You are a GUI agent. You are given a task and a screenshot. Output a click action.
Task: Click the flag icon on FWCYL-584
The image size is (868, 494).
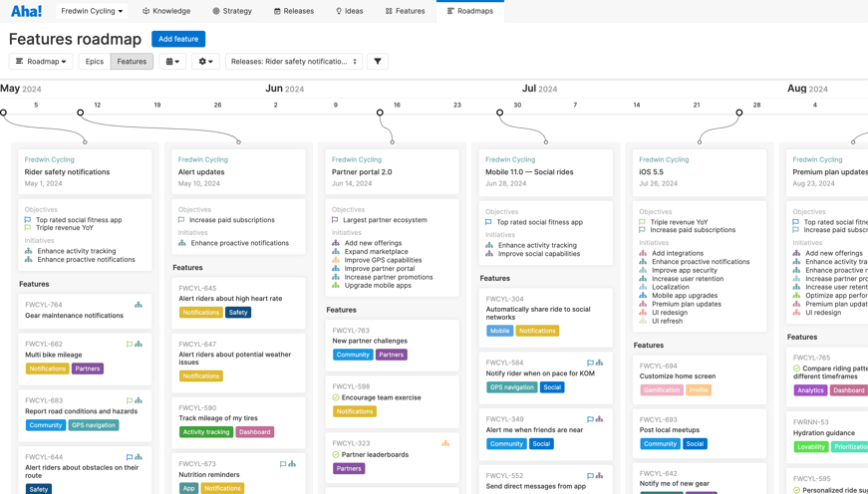coord(590,363)
